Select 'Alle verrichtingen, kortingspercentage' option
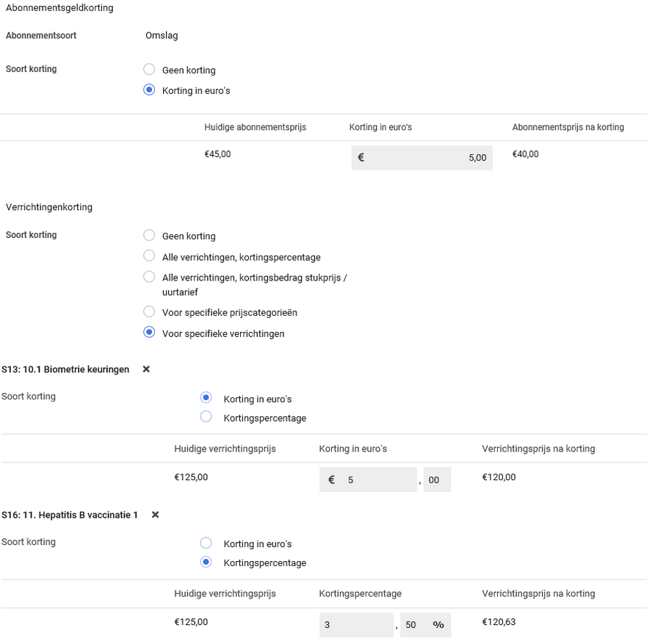The width and height of the screenshot is (647, 644). [x=149, y=256]
